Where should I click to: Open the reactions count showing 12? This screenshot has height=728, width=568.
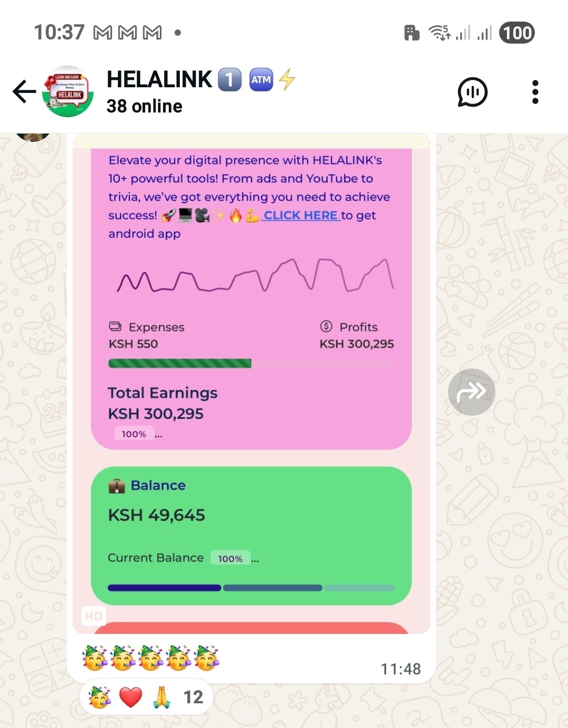(193, 697)
